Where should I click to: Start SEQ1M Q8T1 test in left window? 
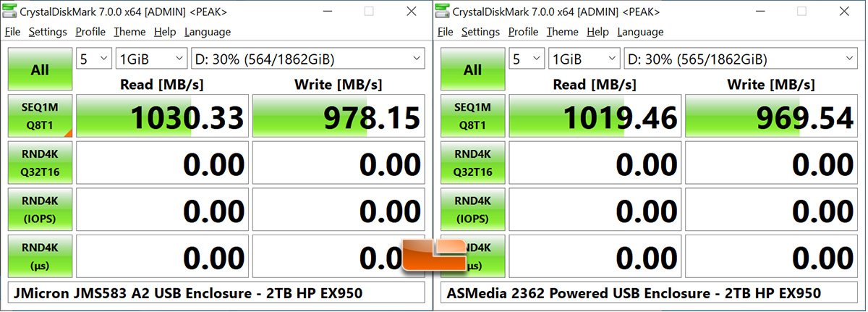[x=40, y=116]
